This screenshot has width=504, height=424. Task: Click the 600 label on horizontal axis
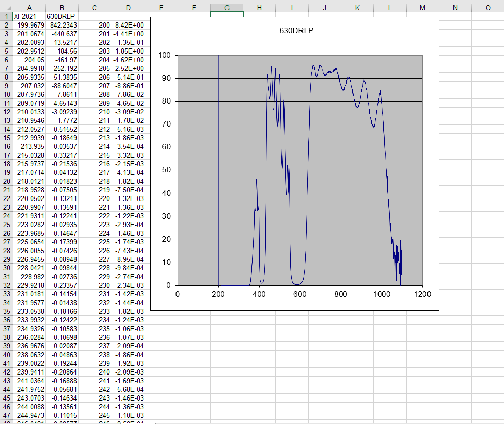(x=300, y=294)
